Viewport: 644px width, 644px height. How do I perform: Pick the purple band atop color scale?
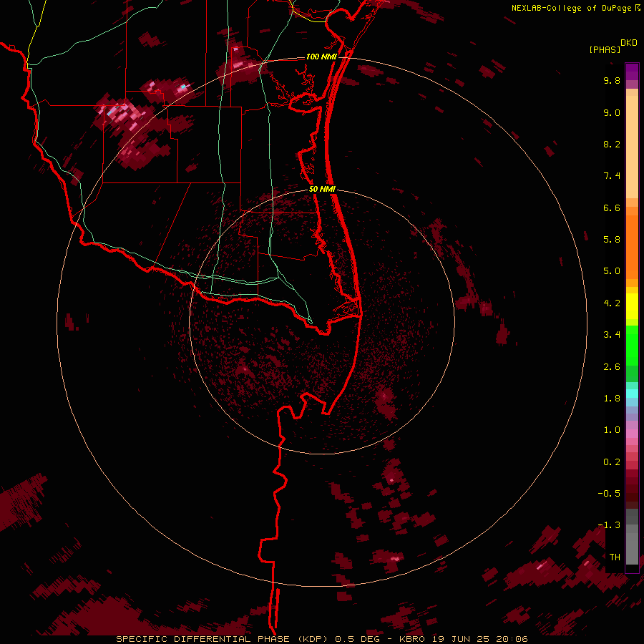coord(632,72)
